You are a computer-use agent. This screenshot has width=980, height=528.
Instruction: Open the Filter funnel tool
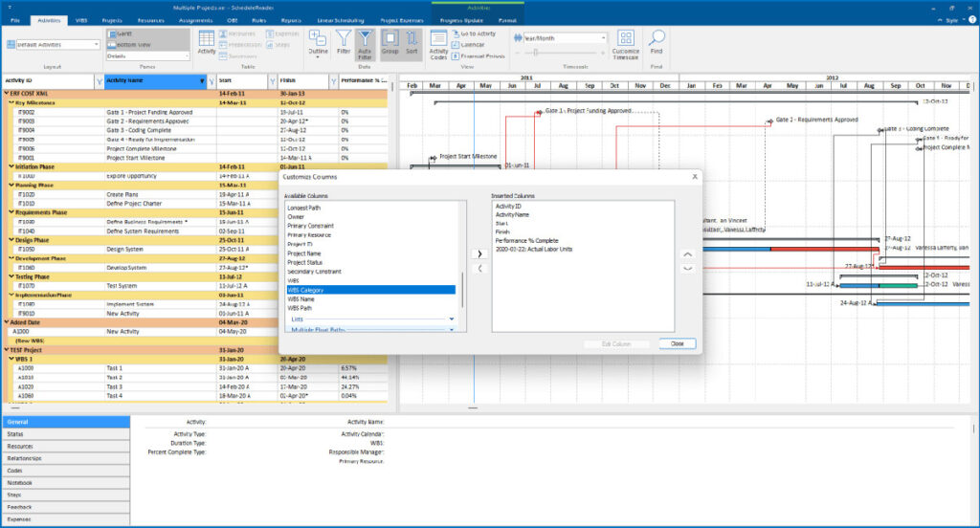pos(344,42)
